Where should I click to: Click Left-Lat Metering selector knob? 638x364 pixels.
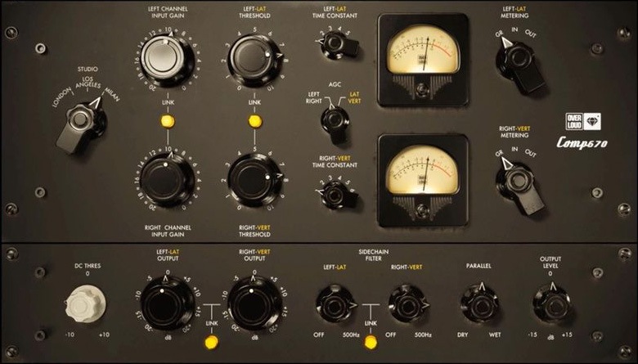[519, 65]
